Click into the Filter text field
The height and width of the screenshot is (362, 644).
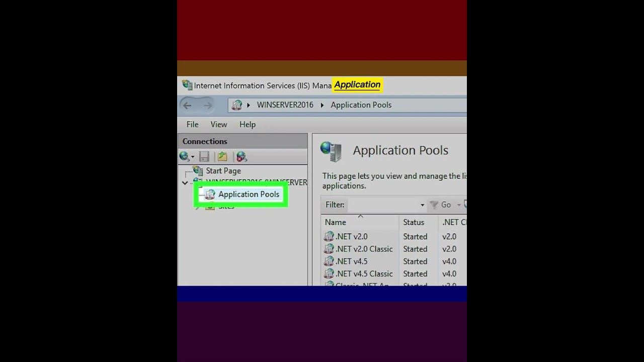point(383,205)
